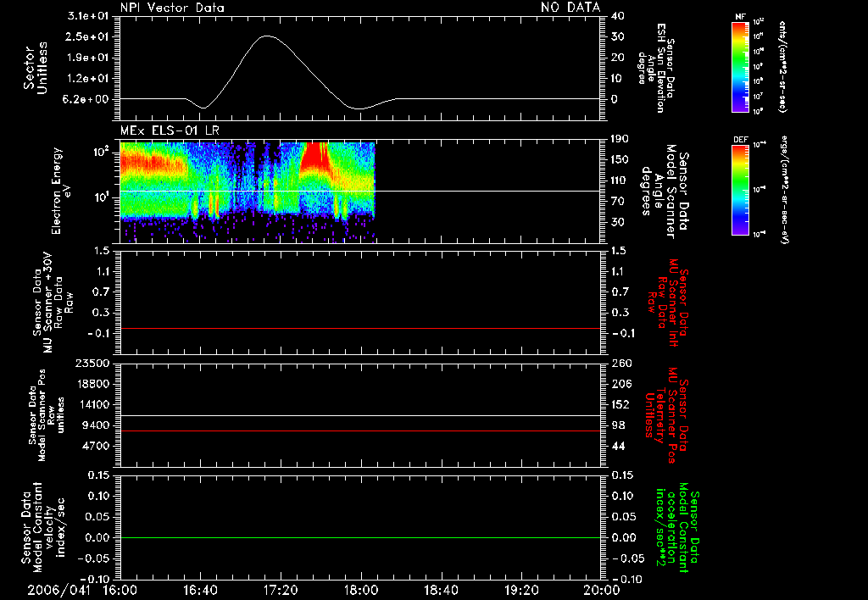Click the red line in MU Scanner +30V panel

[x=360, y=328]
